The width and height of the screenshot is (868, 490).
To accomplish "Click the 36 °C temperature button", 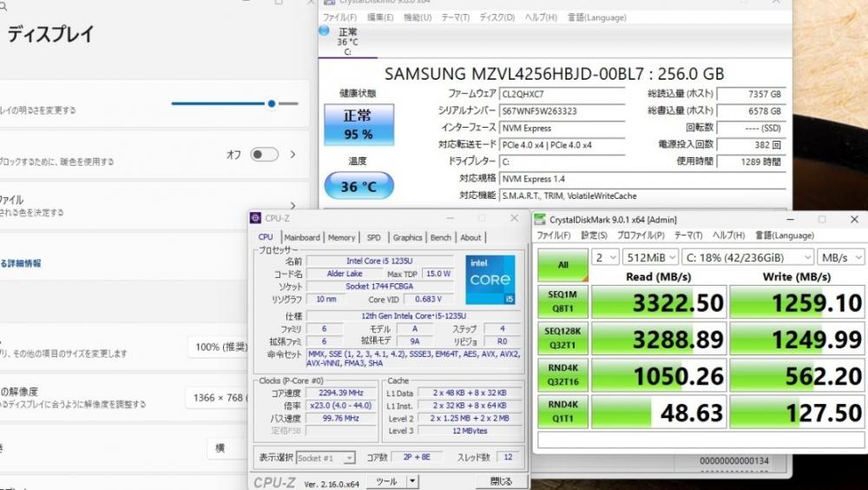I will 358,186.
